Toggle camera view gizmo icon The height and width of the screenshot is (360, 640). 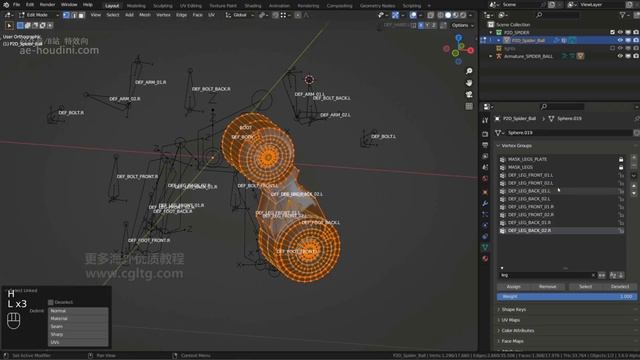click(x=469, y=95)
